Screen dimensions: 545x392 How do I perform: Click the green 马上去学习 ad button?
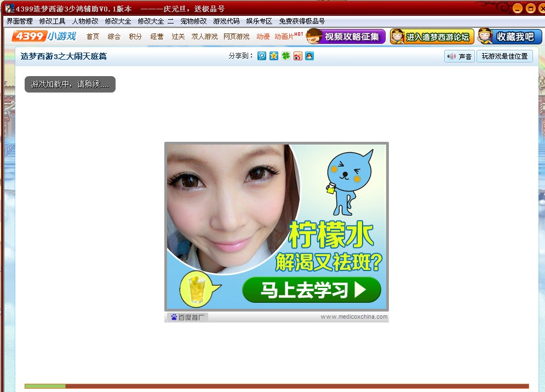click(312, 290)
